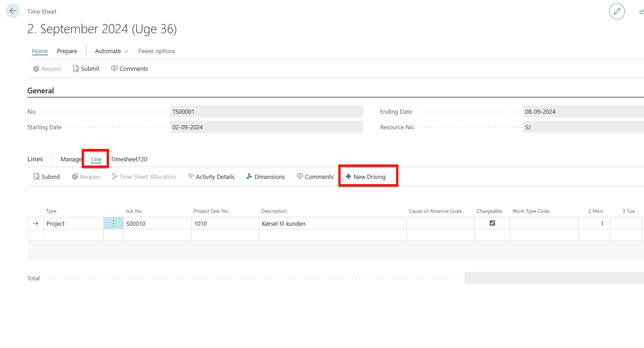Open Dimensions for the line

(266, 177)
